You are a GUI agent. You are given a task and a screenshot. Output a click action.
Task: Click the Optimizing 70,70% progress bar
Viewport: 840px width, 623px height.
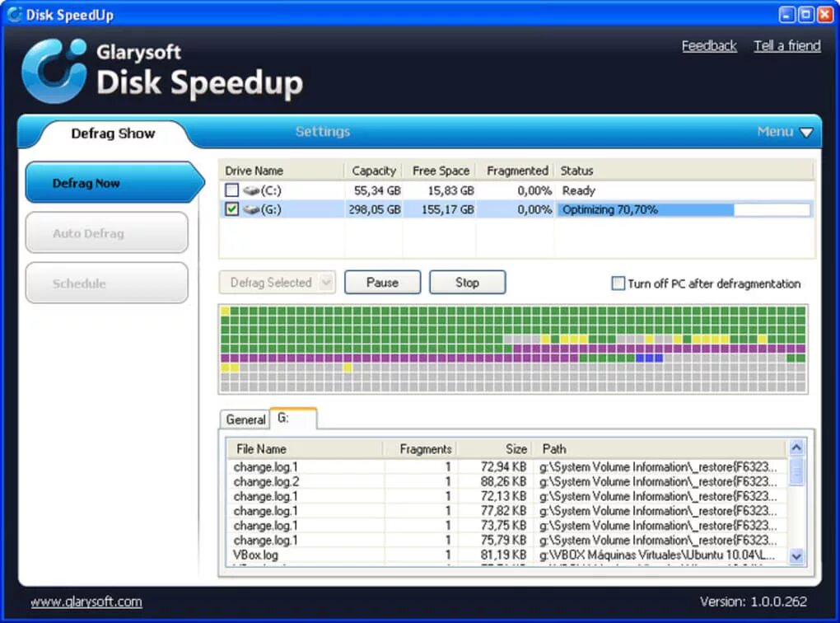684,209
